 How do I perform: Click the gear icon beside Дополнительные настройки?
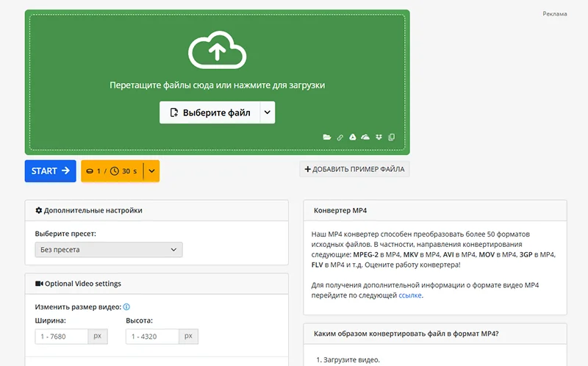39,210
